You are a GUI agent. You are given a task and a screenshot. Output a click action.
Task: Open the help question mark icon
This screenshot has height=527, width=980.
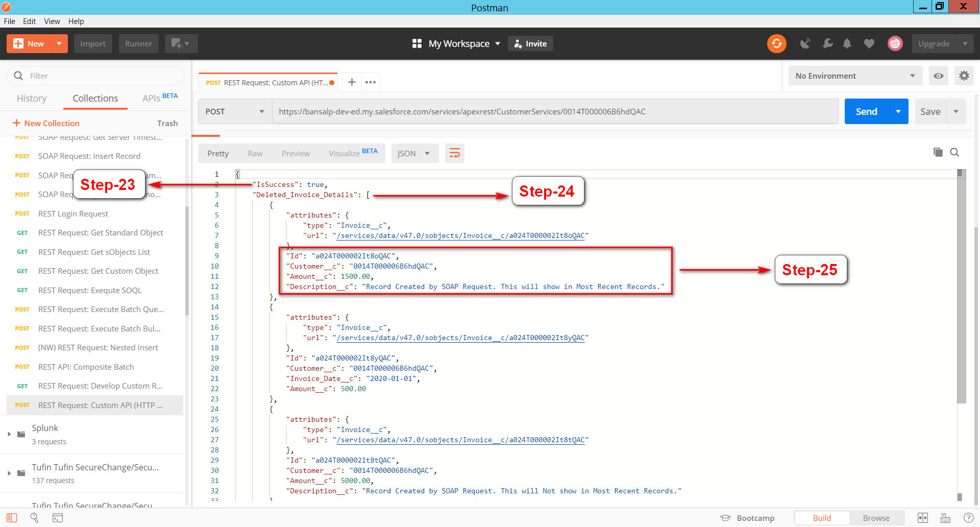coord(968,518)
